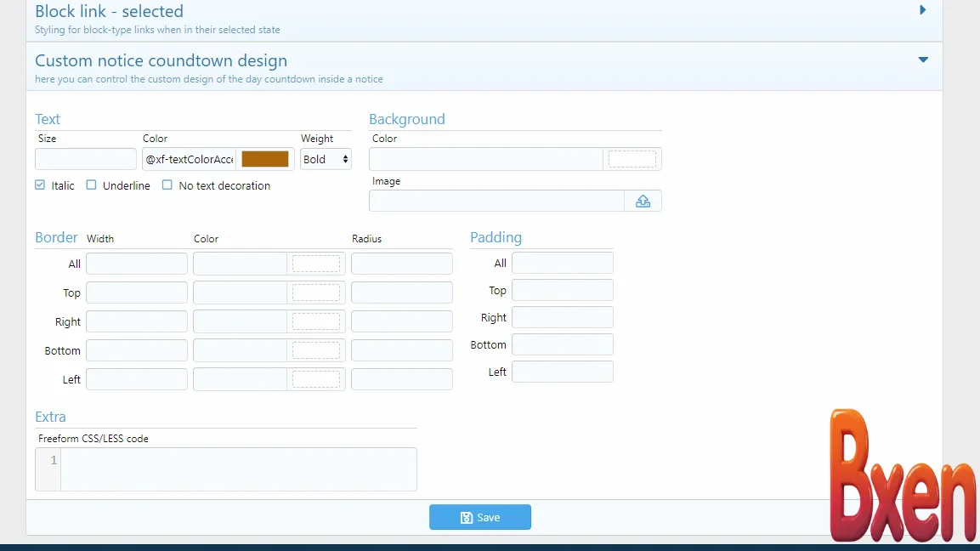Open the Weight dropdown showing Bold
Screen dimensions: 980x551
(326, 159)
